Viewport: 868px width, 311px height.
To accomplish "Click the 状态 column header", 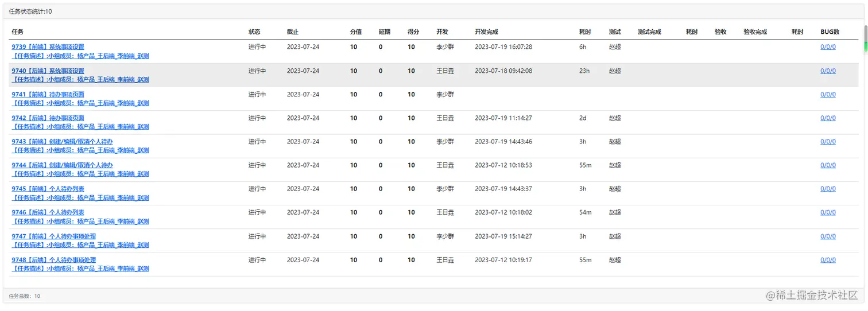I will click(254, 32).
